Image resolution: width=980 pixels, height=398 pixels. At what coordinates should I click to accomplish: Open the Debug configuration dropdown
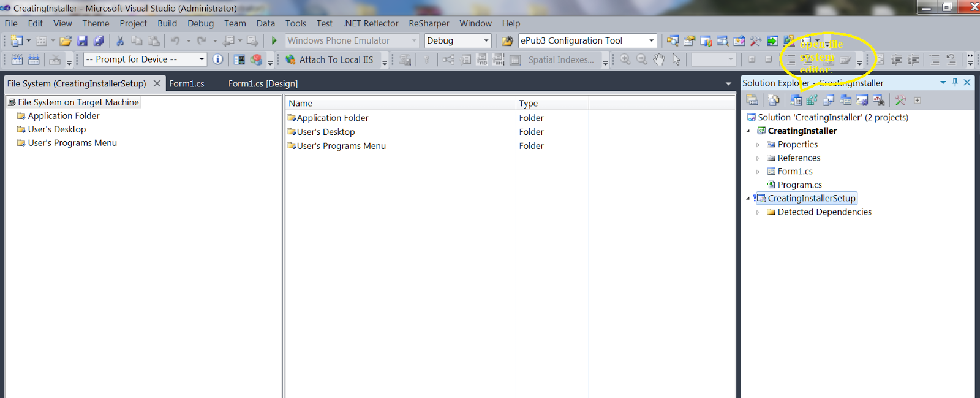[486, 41]
